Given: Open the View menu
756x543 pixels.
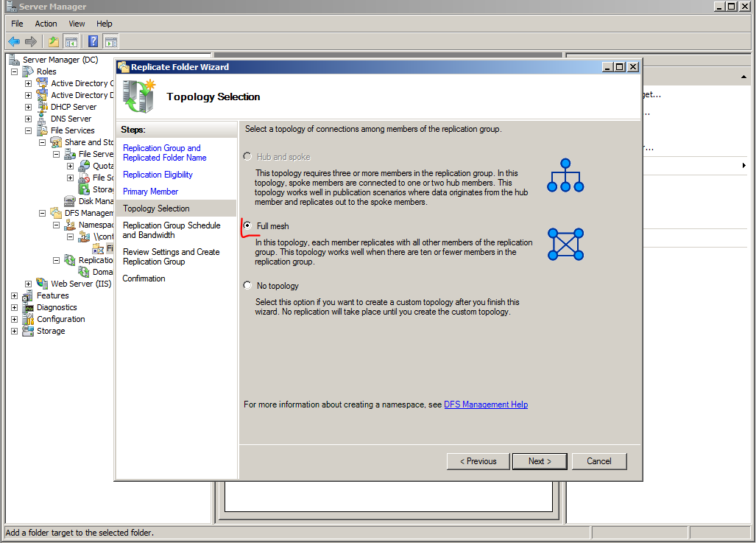Looking at the screenshot, I should 77,24.
